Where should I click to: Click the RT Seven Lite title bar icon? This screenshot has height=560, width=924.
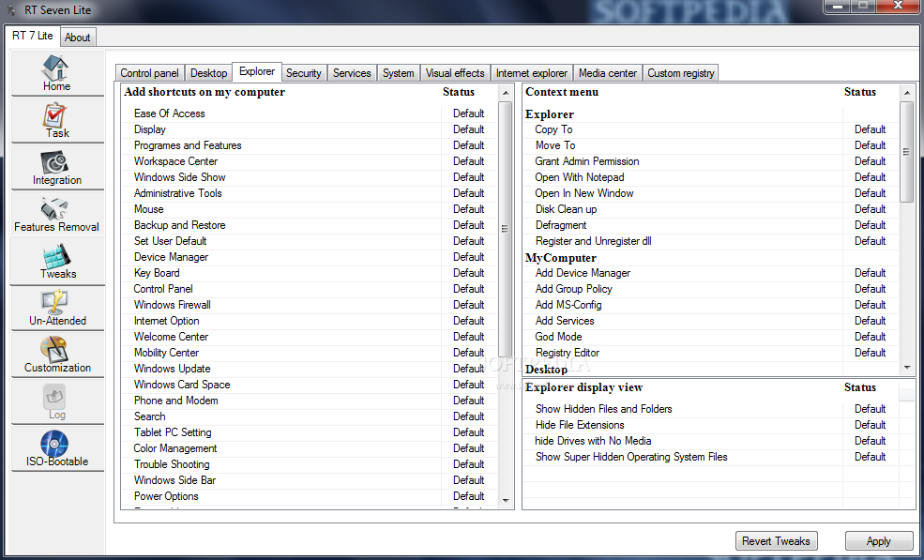(x=11, y=10)
